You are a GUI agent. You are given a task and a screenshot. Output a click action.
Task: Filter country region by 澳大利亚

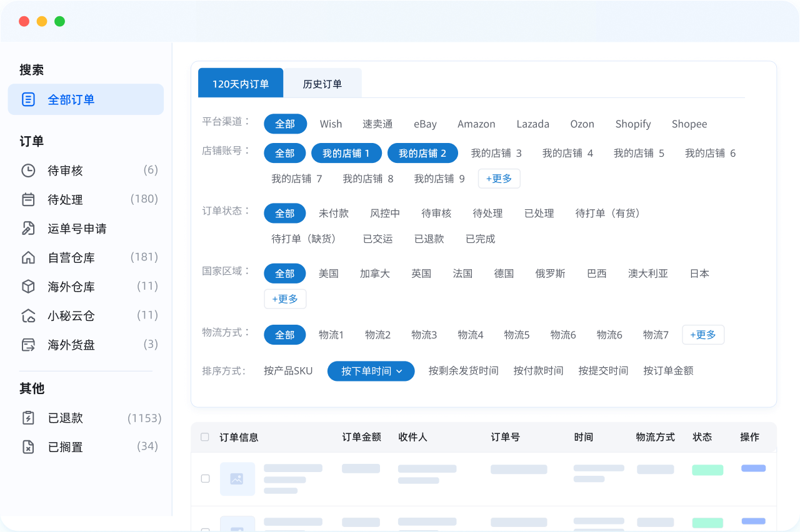tap(648, 273)
